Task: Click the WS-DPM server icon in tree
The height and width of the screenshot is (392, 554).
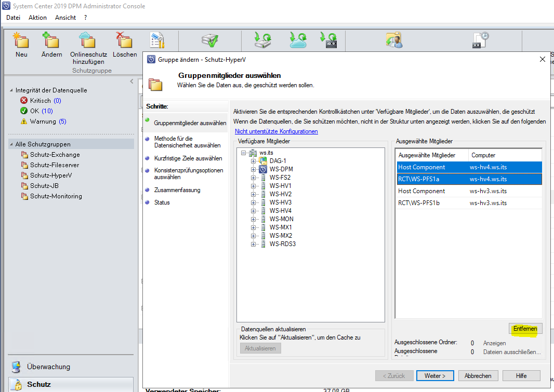Action: [x=263, y=169]
